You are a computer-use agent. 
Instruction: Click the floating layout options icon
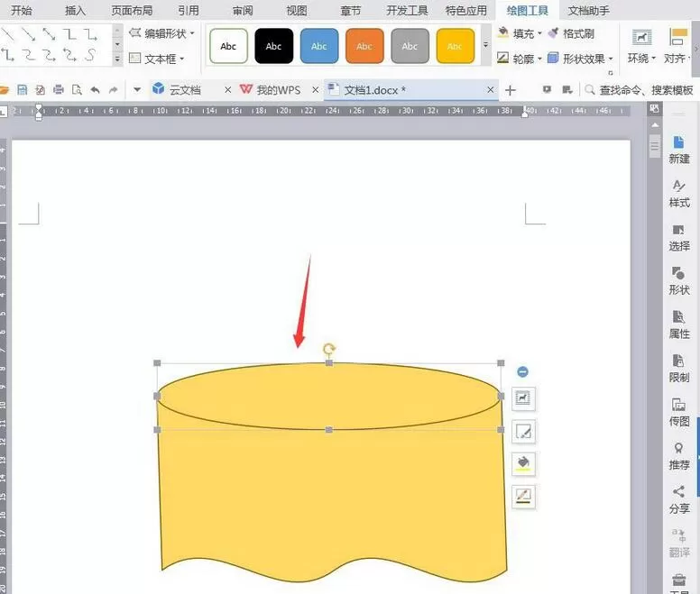point(523,398)
